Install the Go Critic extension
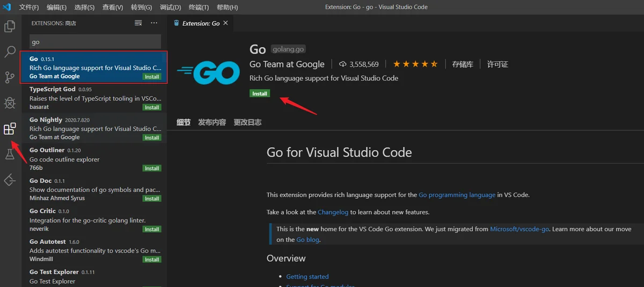Image resolution: width=644 pixels, height=287 pixels. tap(152, 229)
